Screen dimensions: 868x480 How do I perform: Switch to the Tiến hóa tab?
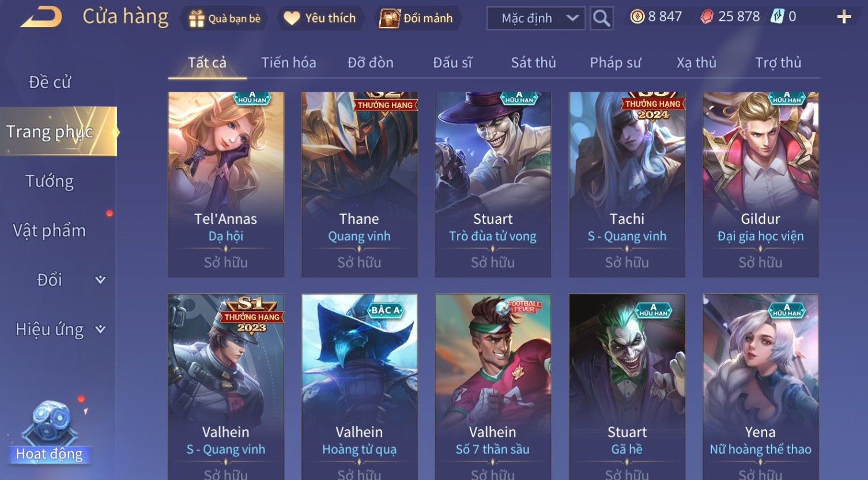pyautogui.click(x=289, y=62)
